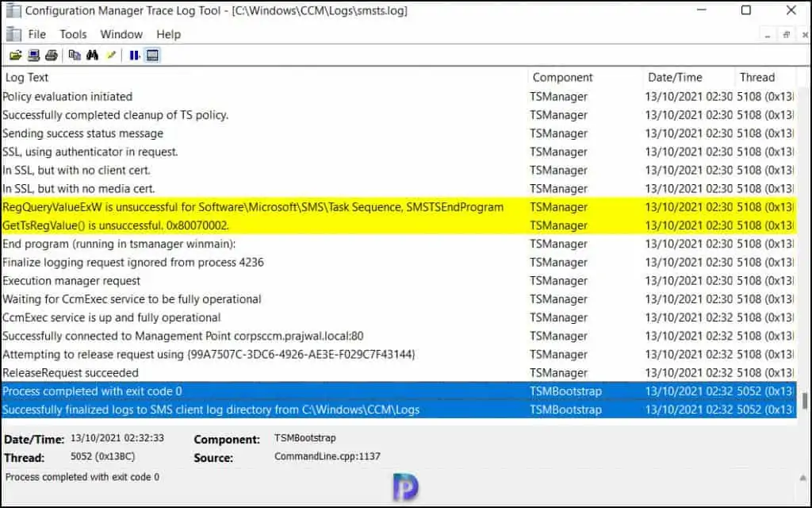Open the Window menu

click(x=121, y=34)
